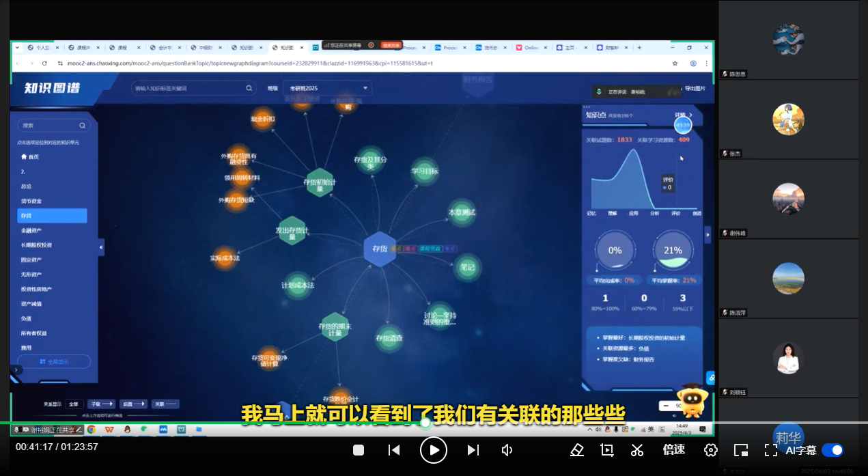Collapse the left sidebar using its arrow
Image resolution: width=868 pixels, height=476 pixels.
[100, 247]
